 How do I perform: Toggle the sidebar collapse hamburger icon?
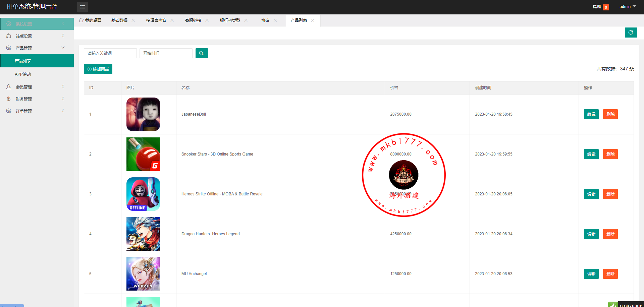[83, 7]
